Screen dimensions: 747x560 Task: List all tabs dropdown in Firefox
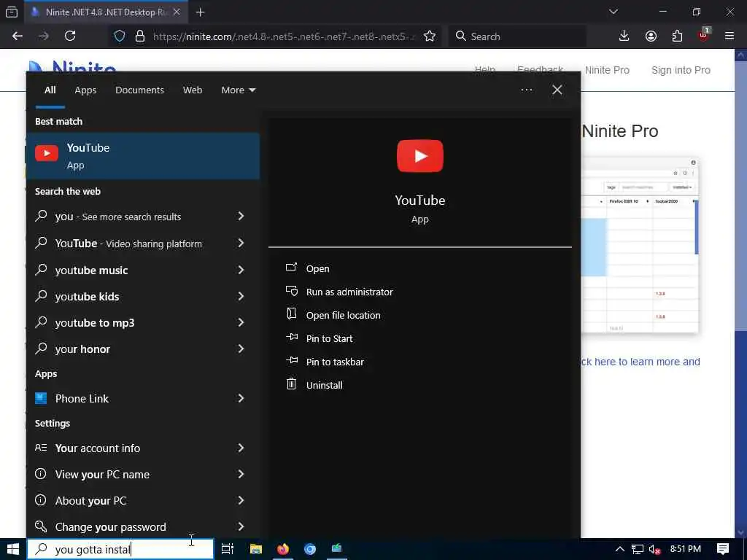613,12
